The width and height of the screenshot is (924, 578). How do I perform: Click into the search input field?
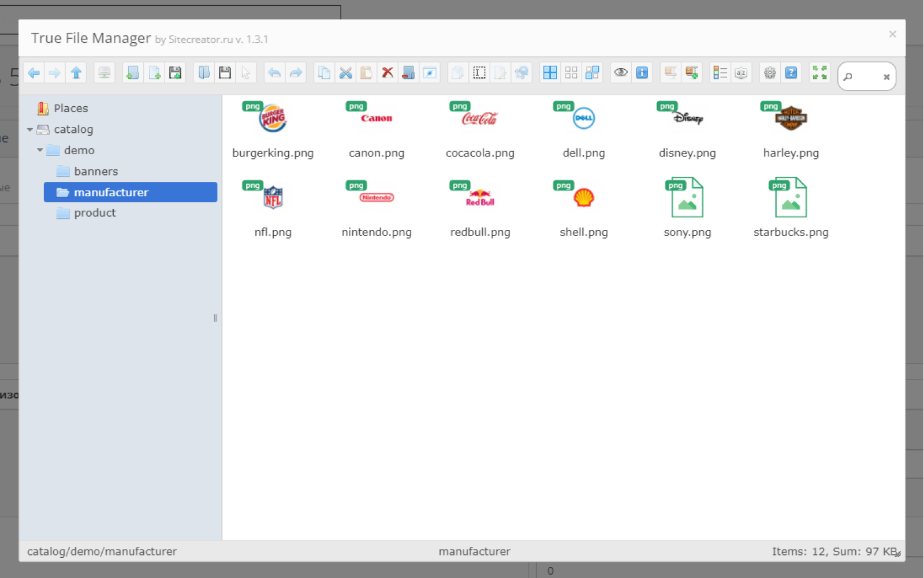click(866, 76)
